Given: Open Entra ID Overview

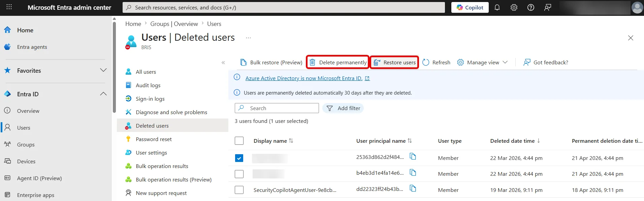Looking at the screenshot, I should click(28, 111).
